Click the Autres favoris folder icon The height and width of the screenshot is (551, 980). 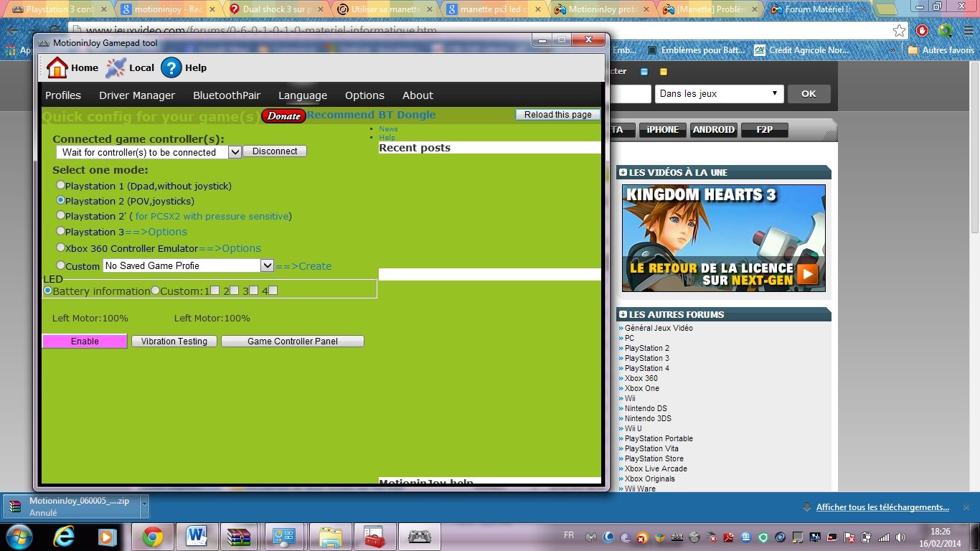pyautogui.click(x=913, y=50)
